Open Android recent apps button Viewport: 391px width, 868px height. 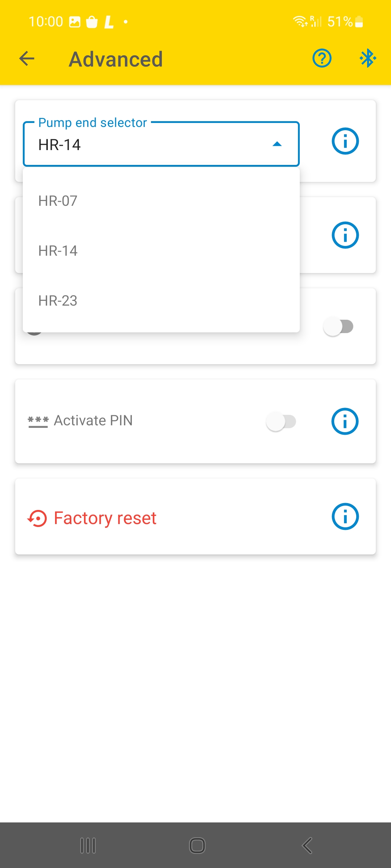88,846
